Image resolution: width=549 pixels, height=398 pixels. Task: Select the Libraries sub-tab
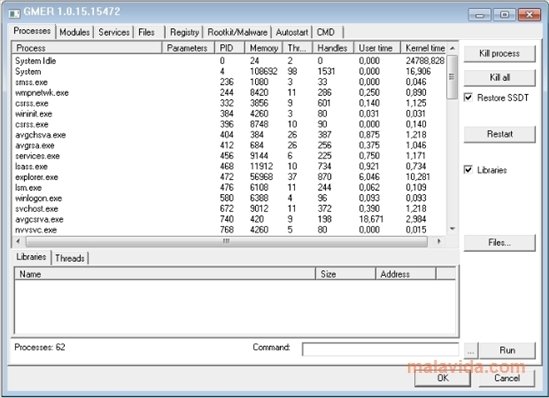(x=31, y=257)
